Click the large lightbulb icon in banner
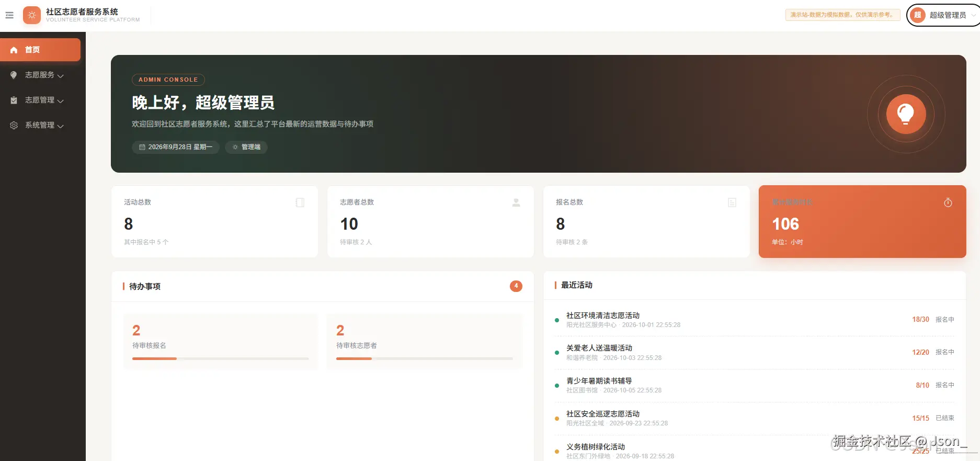Image resolution: width=980 pixels, height=461 pixels. click(x=906, y=114)
